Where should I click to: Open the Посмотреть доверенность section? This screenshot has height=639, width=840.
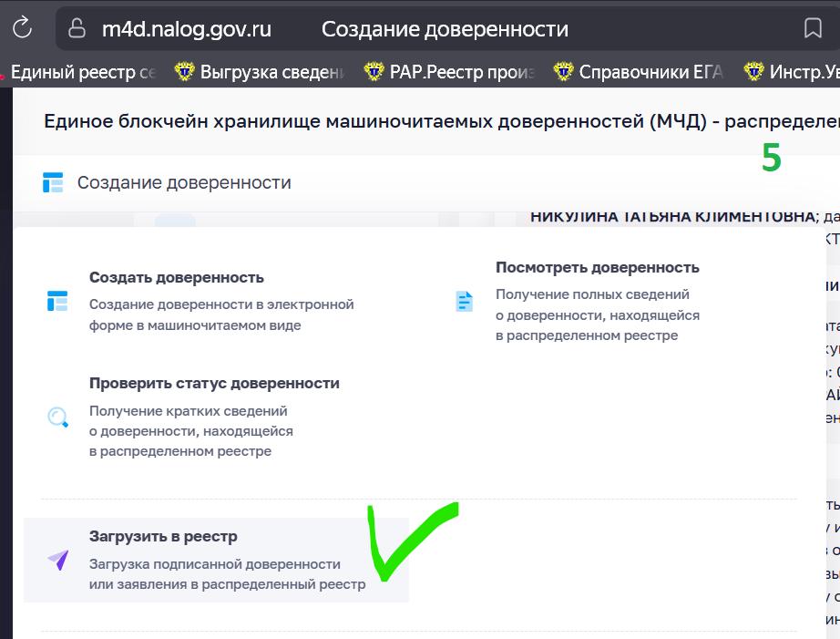[597, 267]
